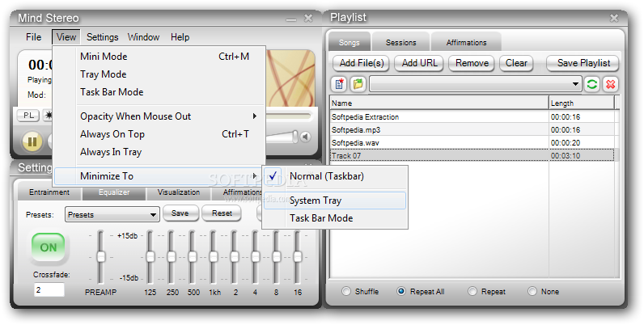Select Always In Tray option

(x=159, y=152)
